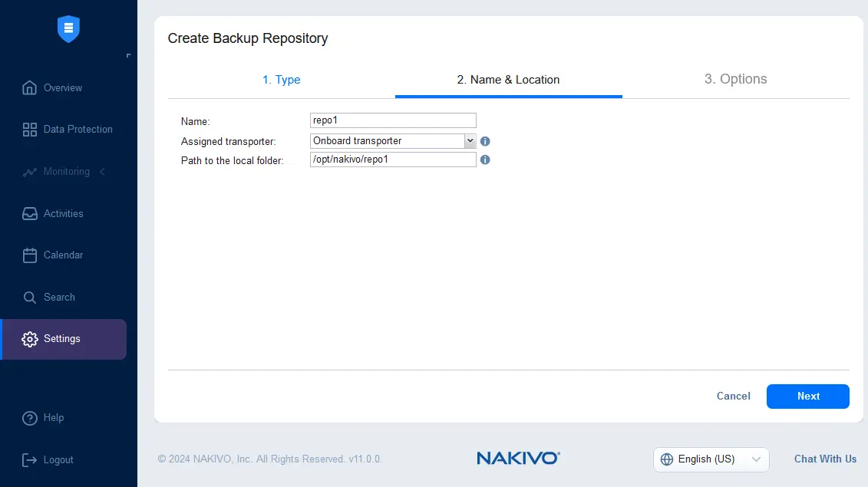Open the Search label in sidebar
868x487 pixels.
[x=59, y=297]
